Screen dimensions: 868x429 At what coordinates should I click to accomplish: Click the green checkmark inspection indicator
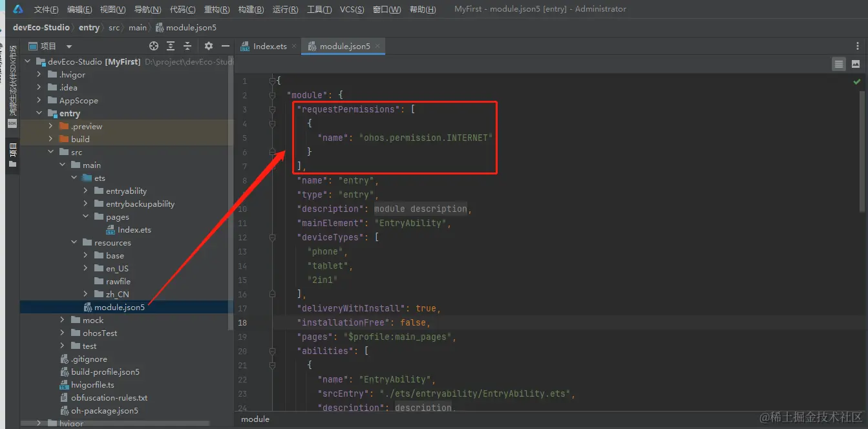857,82
